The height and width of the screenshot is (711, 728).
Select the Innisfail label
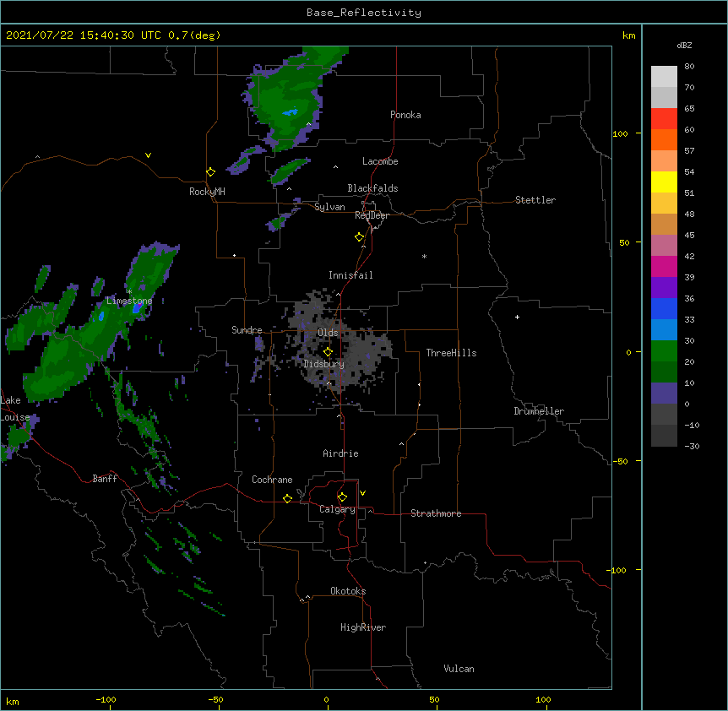pos(350,275)
